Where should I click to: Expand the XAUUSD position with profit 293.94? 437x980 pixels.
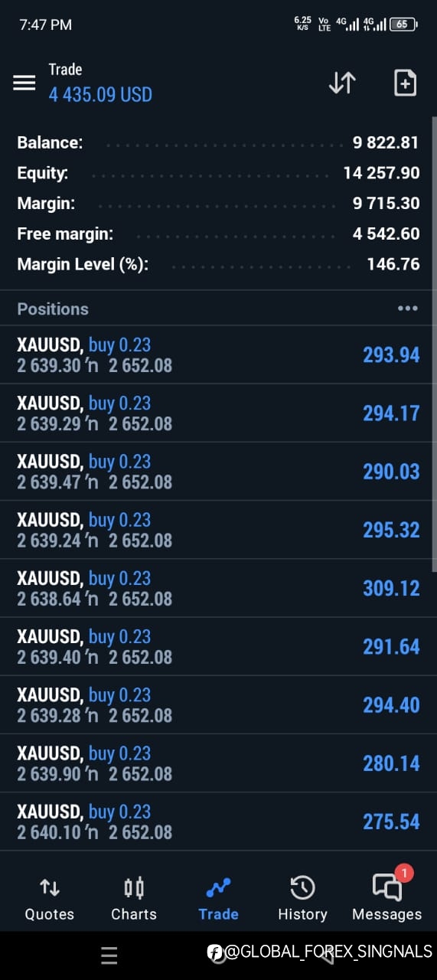pyautogui.click(x=218, y=354)
